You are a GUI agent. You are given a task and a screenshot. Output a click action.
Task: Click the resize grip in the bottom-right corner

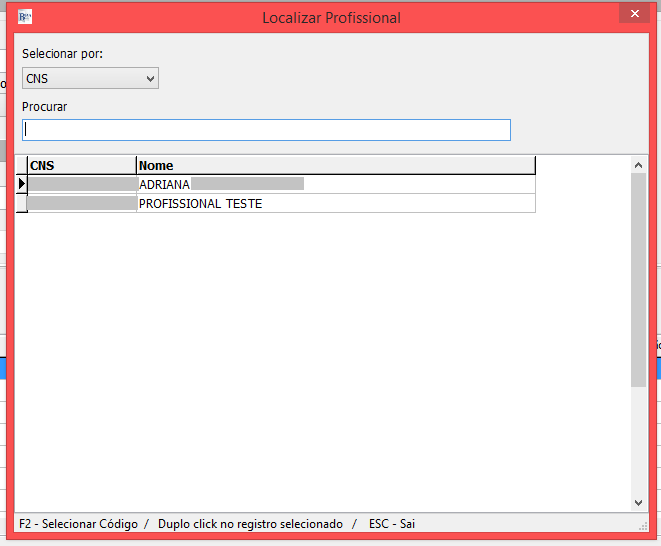(643, 525)
